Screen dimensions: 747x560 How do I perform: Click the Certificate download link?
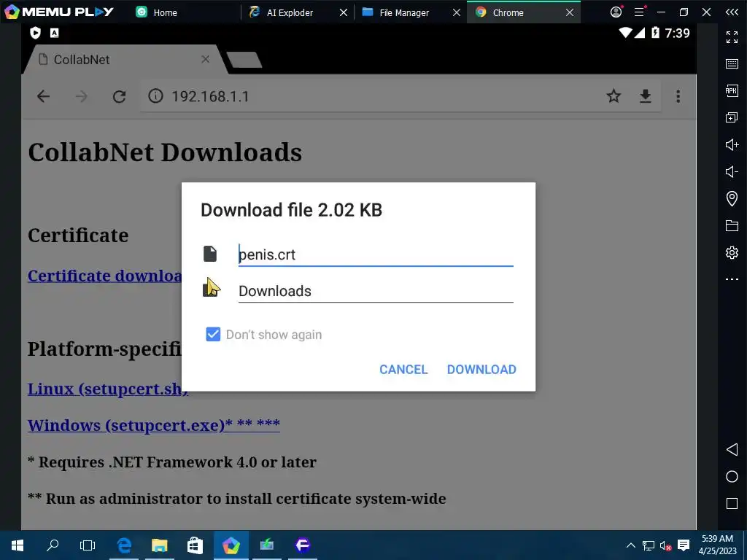105,276
